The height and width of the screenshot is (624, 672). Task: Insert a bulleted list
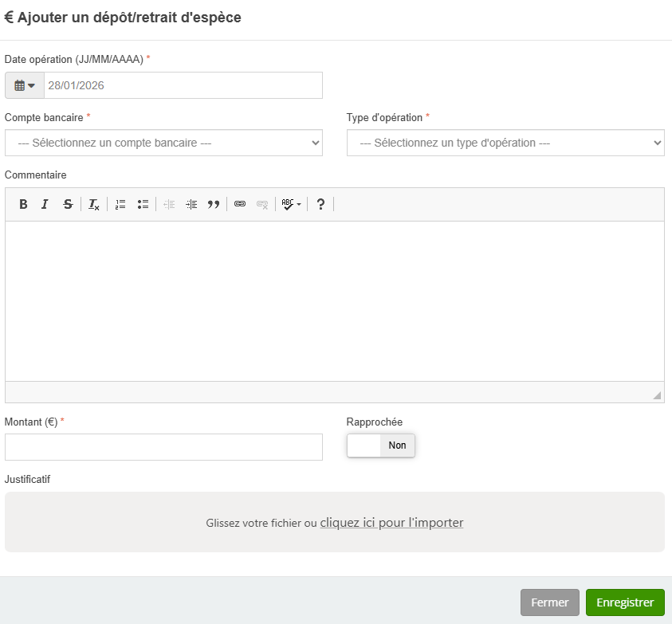point(143,204)
